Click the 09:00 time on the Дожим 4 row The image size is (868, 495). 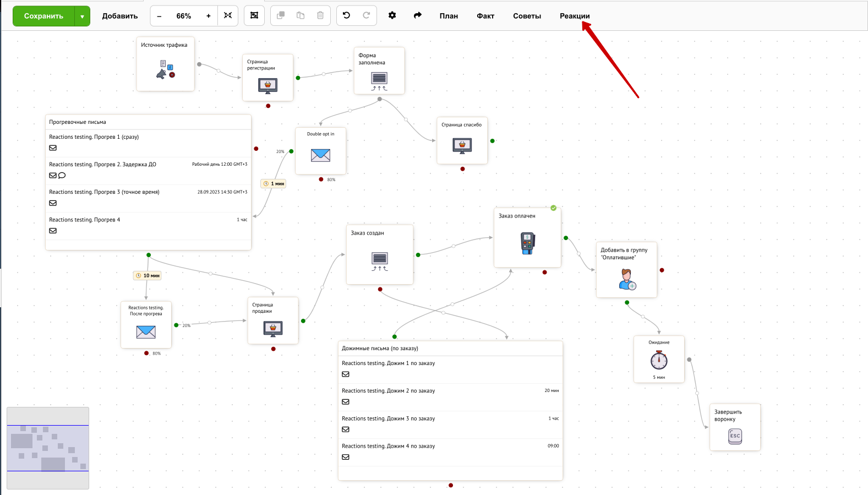(553, 446)
